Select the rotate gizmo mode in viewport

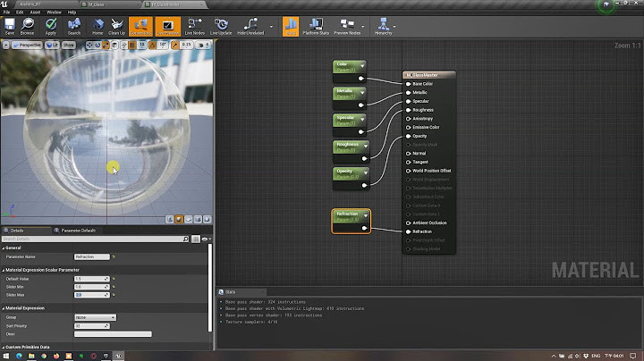point(97,45)
